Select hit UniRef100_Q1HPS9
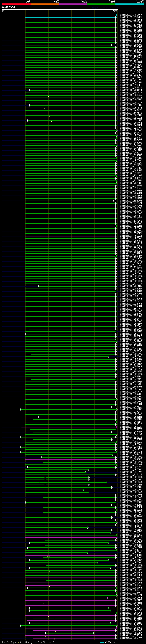 click(131, 138)
